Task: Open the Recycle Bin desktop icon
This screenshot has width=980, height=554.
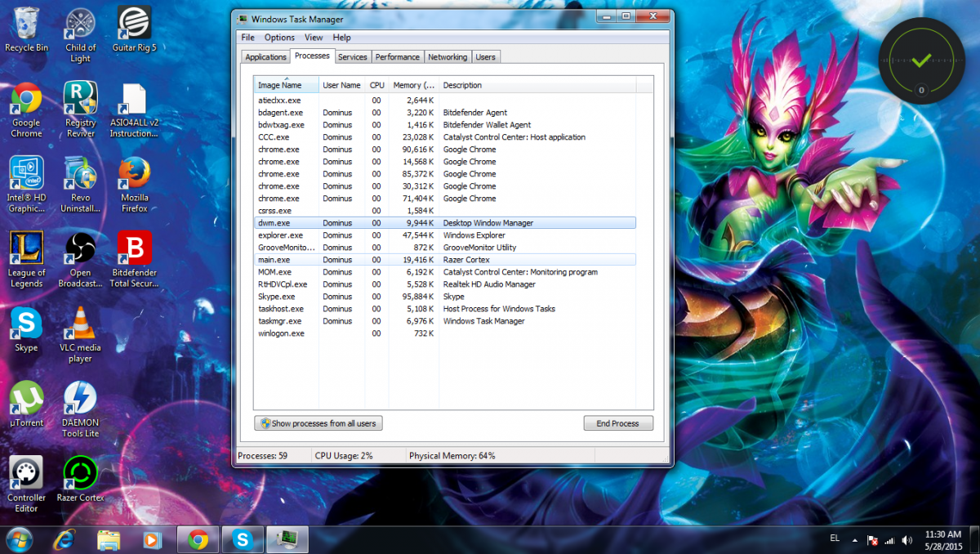Action: point(26,29)
